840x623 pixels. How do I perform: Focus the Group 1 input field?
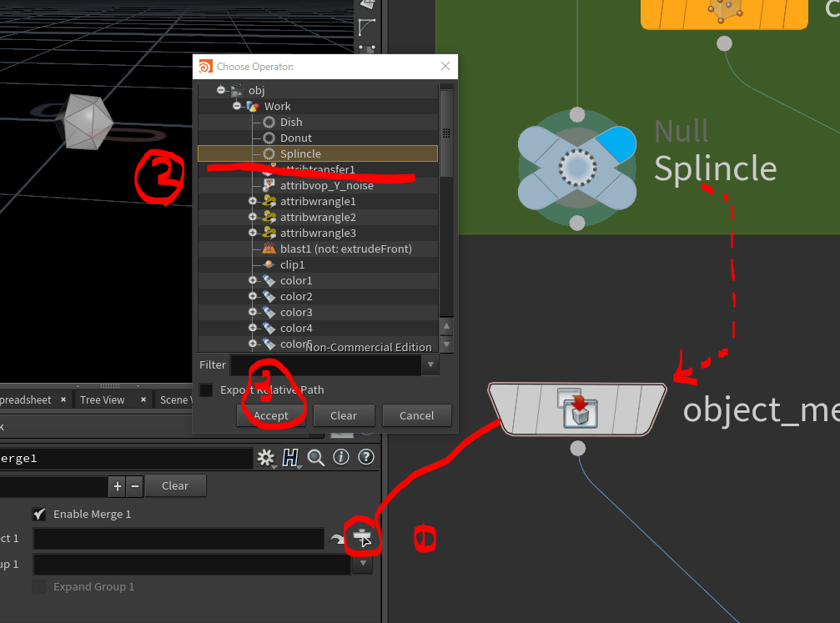[x=192, y=565]
